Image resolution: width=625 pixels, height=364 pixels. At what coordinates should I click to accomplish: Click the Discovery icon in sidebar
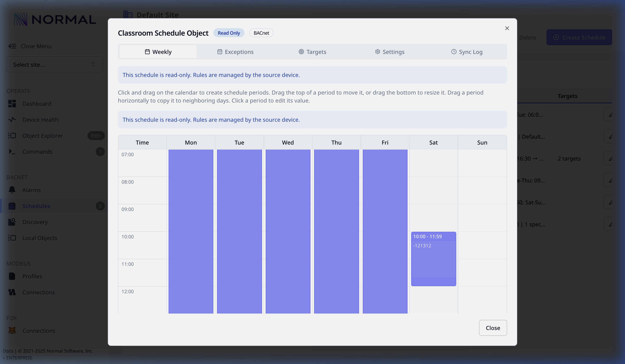pyautogui.click(x=12, y=222)
